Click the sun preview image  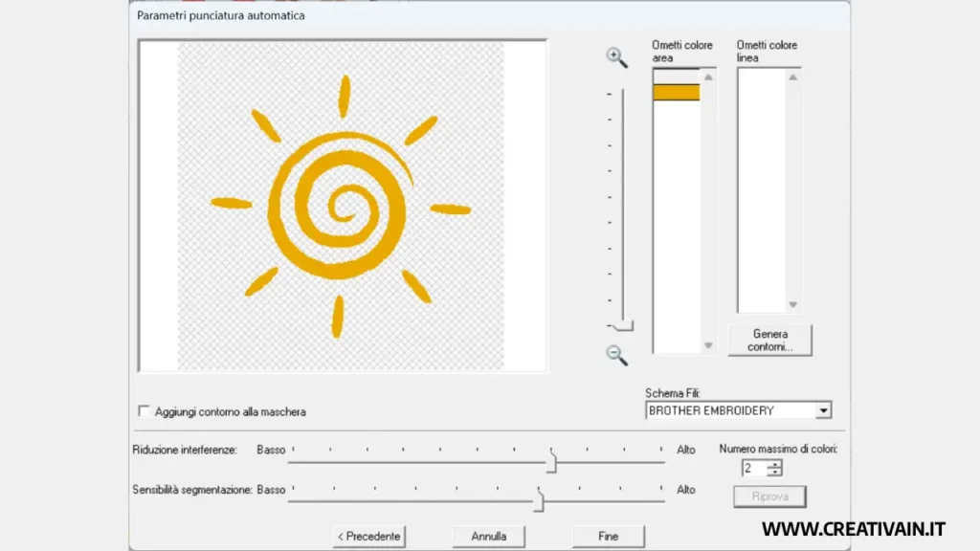click(342, 207)
